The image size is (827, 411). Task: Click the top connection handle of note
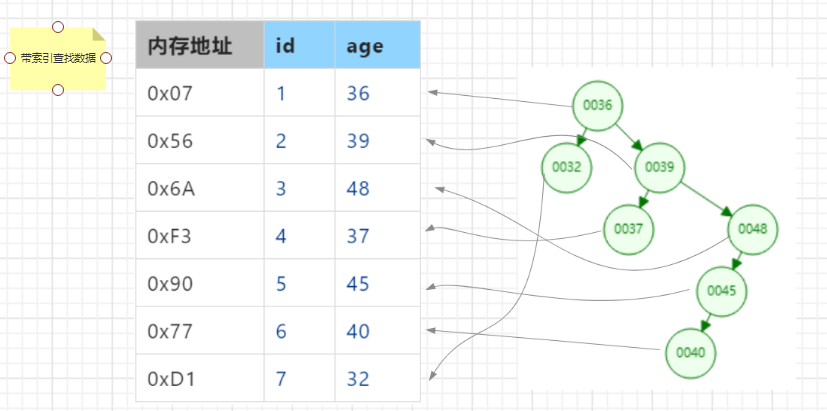click(58, 27)
